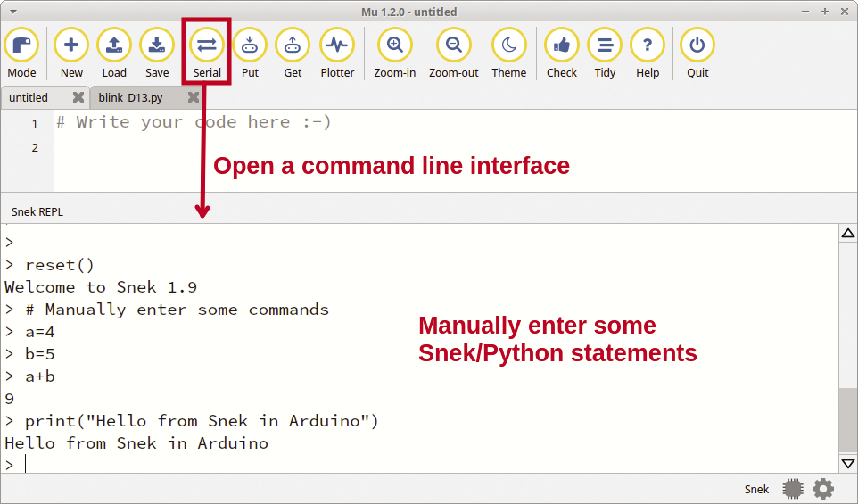This screenshot has height=504, width=858.
Task: Open Mu administration gear settings
Action: point(823,489)
